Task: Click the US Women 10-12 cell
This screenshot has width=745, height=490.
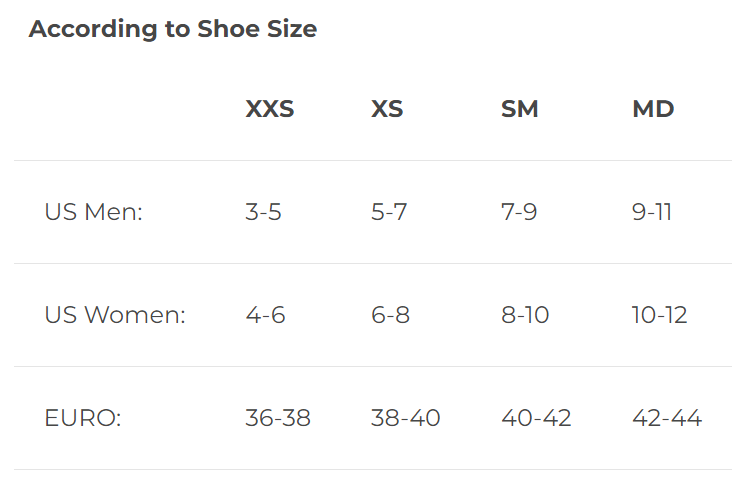Action: click(x=659, y=315)
